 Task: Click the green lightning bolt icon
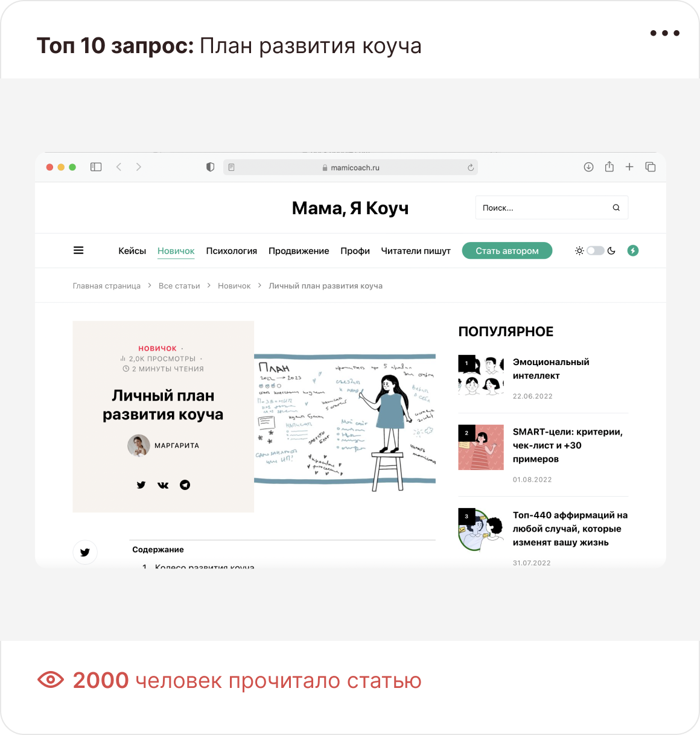(x=633, y=250)
